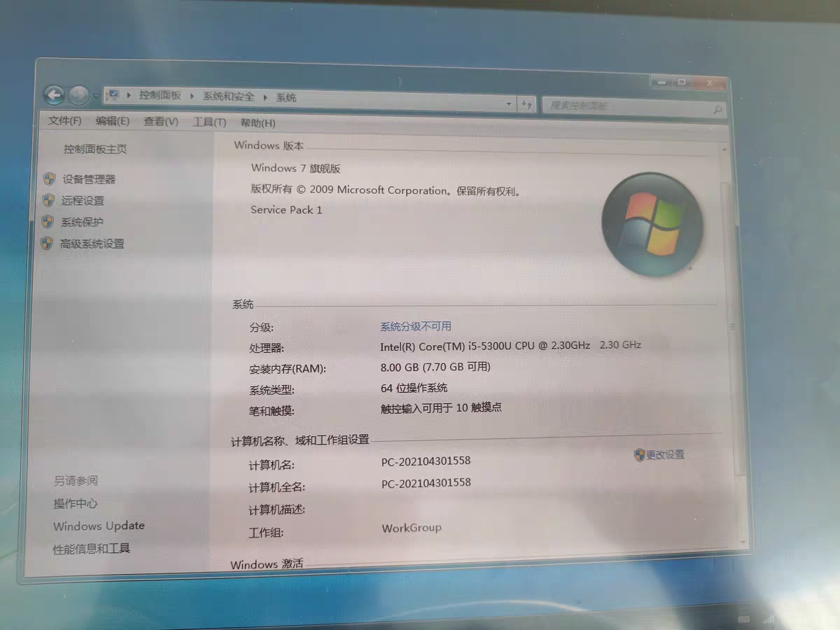Select the Intel Core i5-5300U processor value
Viewport: 840px width, 630px height.
tap(511, 345)
